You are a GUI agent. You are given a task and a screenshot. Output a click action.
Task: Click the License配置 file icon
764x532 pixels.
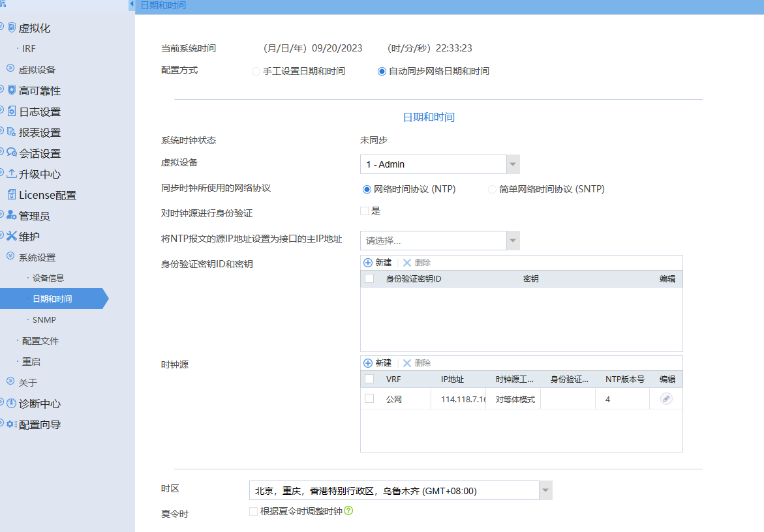pyautogui.click(x=12, y=194)
